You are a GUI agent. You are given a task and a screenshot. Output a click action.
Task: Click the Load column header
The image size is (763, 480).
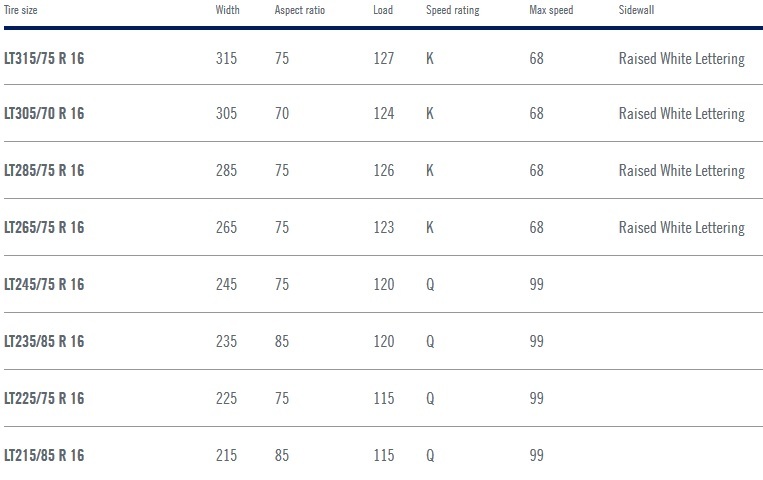[x=383, y=10]
